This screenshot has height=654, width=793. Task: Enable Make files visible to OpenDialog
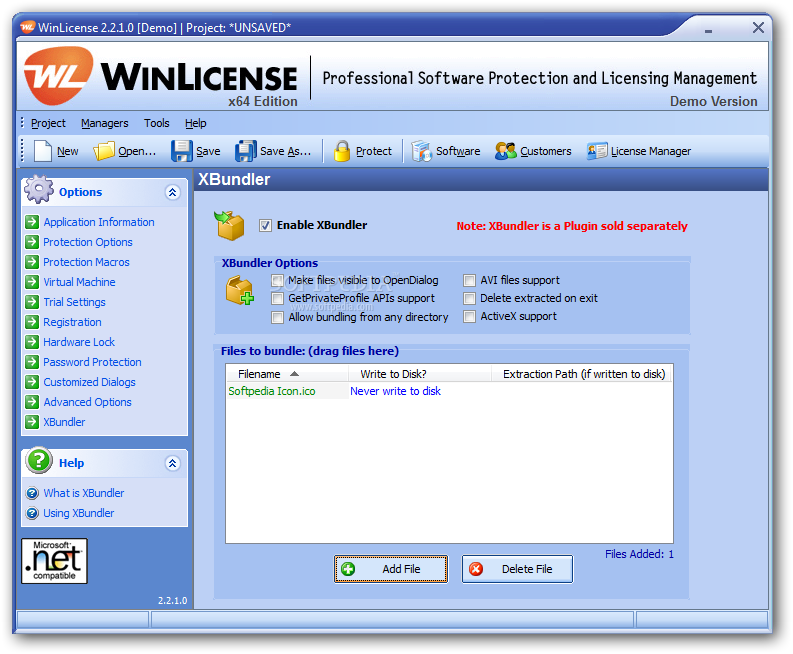277,281
